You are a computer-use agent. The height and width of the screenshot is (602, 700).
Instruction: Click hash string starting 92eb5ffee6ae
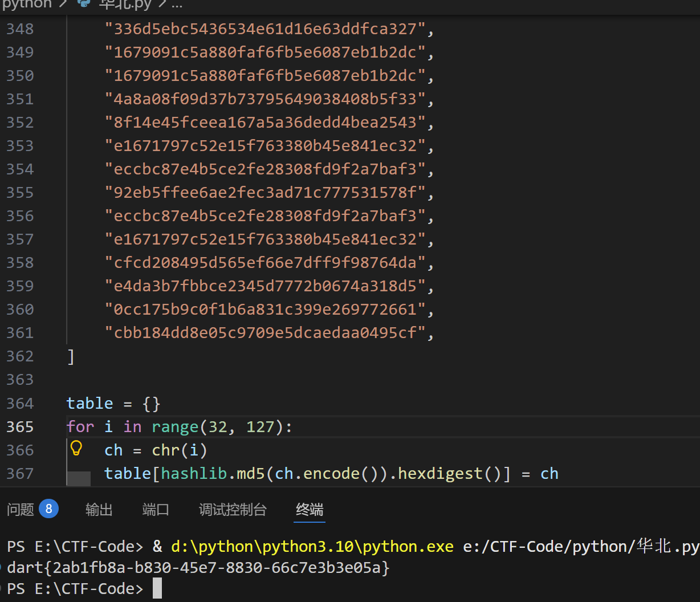(265, 192)
